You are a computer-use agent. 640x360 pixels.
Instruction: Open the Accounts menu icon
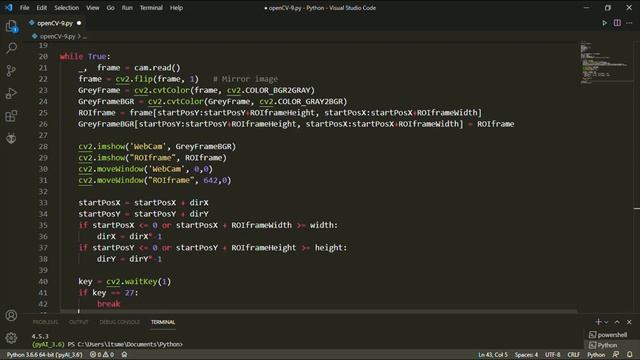click(x=11, y=316)
